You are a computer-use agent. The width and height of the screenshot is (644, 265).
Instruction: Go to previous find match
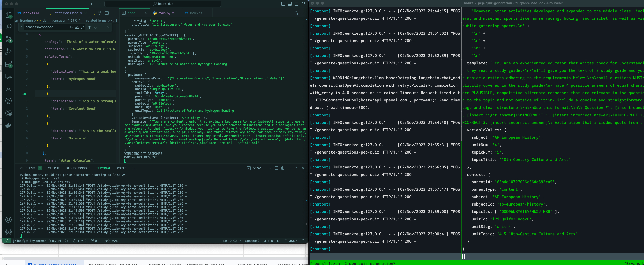[89, 27]
